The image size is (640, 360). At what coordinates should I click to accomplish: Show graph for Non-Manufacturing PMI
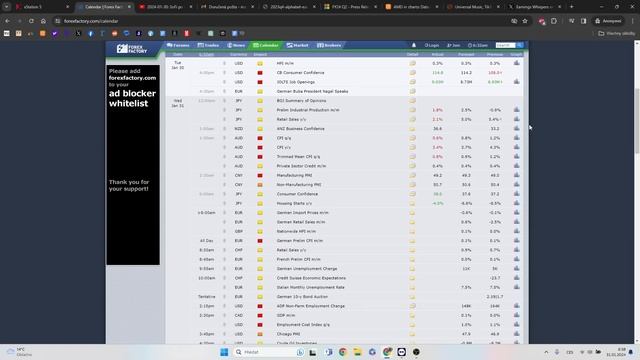[x=517, y=184]
